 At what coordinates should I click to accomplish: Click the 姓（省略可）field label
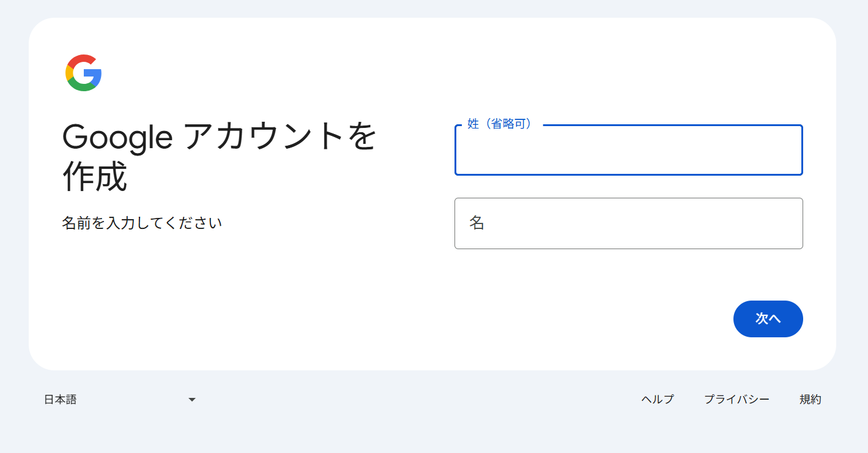click(x=499, y=123)
